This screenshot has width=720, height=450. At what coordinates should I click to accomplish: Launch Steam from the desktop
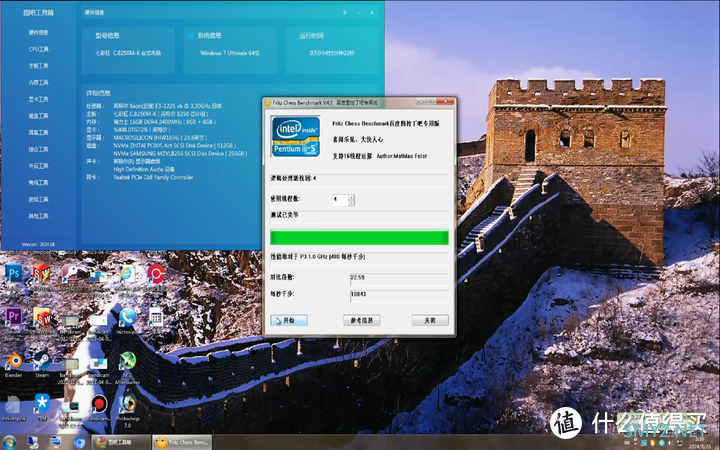pos(42,361)
